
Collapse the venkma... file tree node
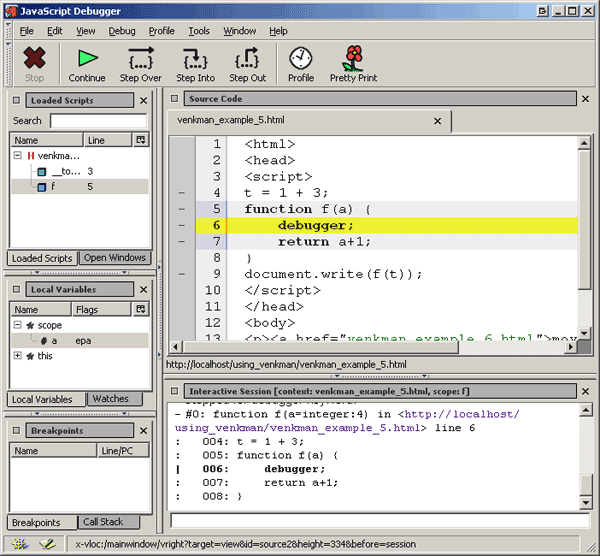click(17, 155)
